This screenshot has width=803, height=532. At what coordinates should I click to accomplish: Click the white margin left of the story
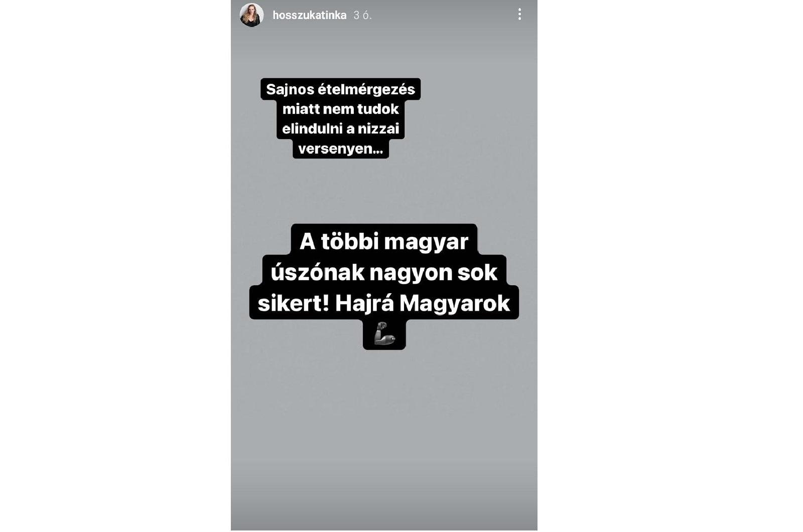coord(115,266)
